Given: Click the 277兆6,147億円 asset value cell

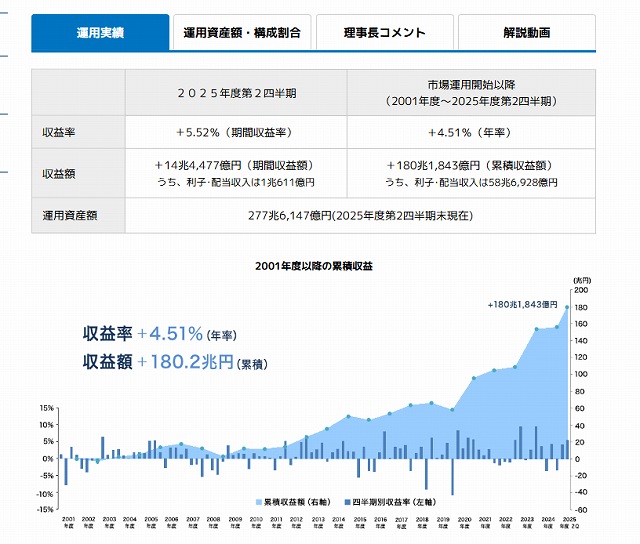Looking at the screenshot, I should pyautogui.click(x=360, y=215).
